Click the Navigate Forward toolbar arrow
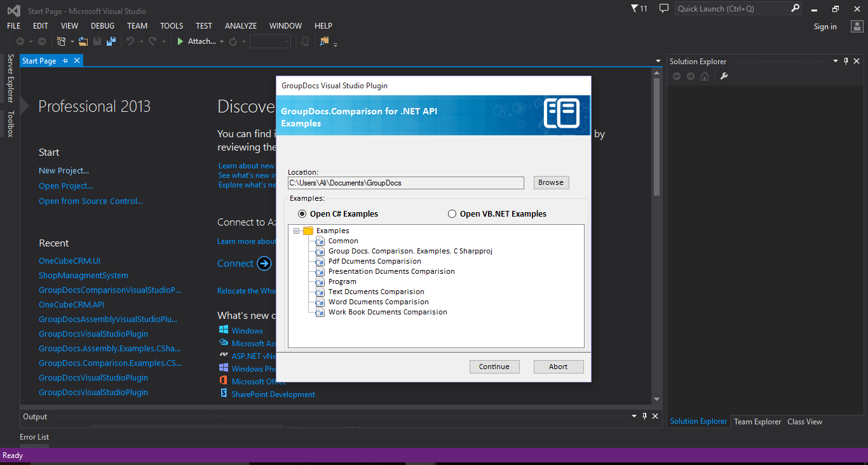The width and height of the screenshot is (868, 465). pyautogui.click(x=42, y=41)
